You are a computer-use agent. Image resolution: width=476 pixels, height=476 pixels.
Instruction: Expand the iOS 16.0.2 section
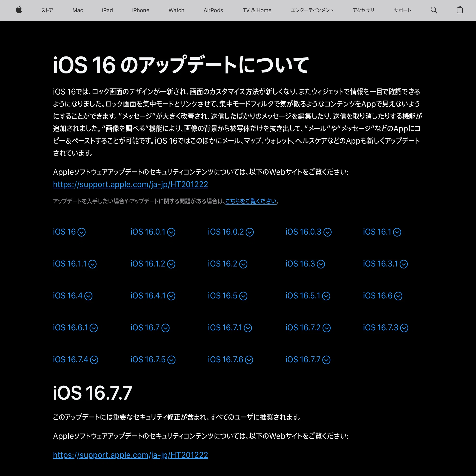click(231, 232)
